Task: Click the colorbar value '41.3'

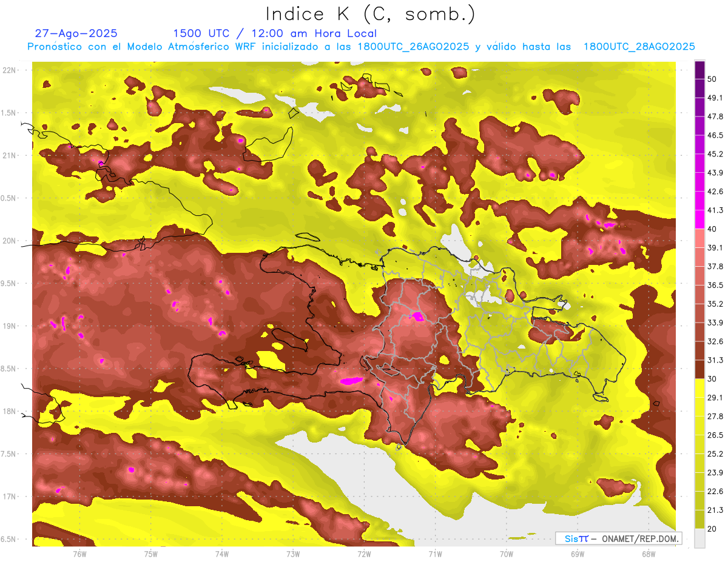Action: click(715, 210)
